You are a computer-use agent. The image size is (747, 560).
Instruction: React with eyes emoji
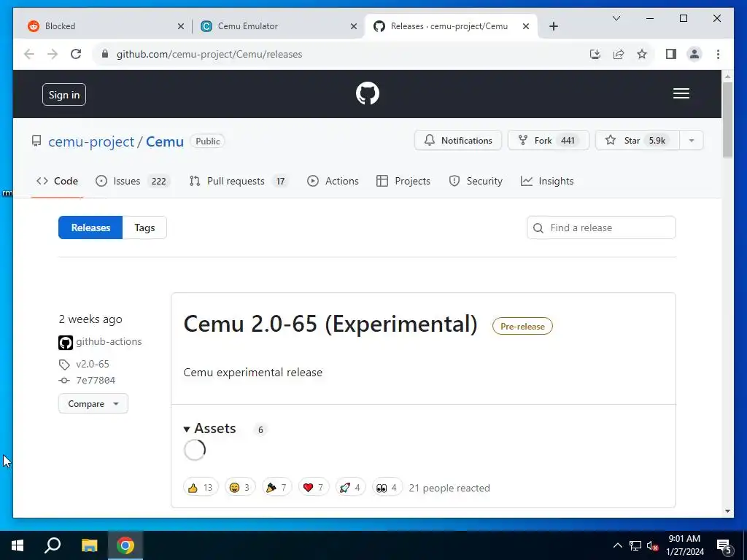(387, 487)
